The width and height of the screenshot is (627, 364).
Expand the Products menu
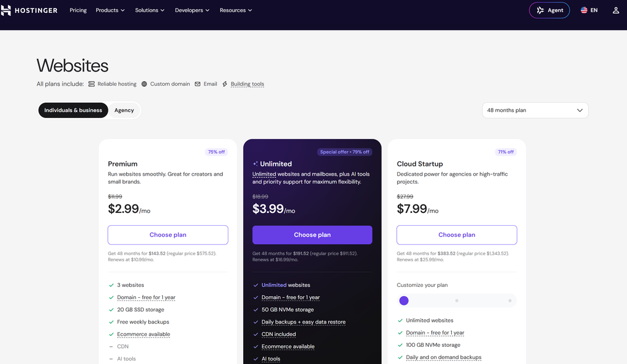pos(110,10)
